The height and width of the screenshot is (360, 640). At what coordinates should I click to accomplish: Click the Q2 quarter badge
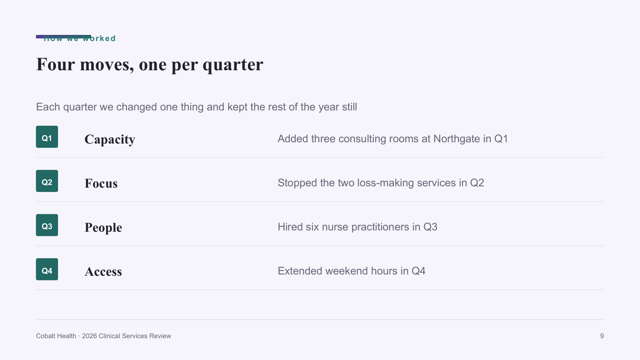click(47, 181)
